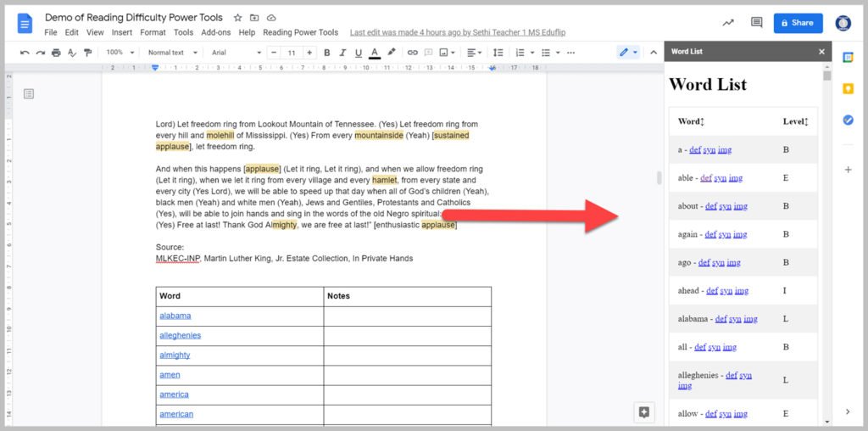Open the Edit menu

pyautogui.click(x=71, y=32)
